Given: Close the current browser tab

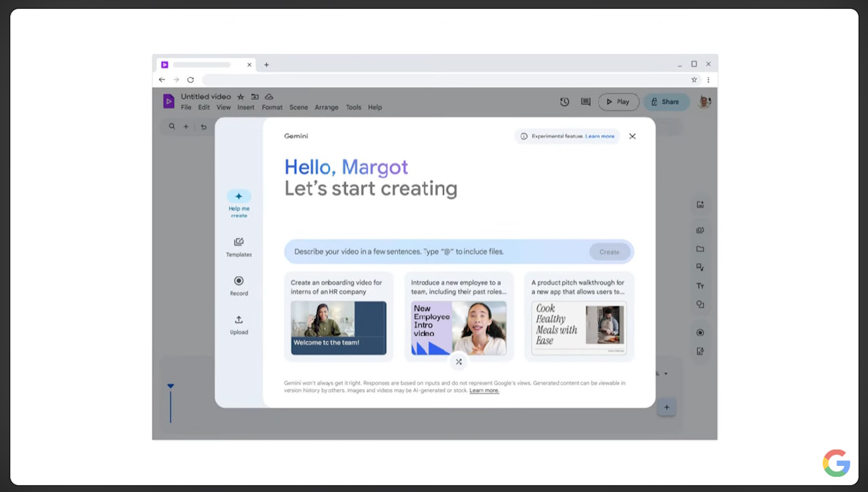Looking at the screenshot, I should (250, 65).
